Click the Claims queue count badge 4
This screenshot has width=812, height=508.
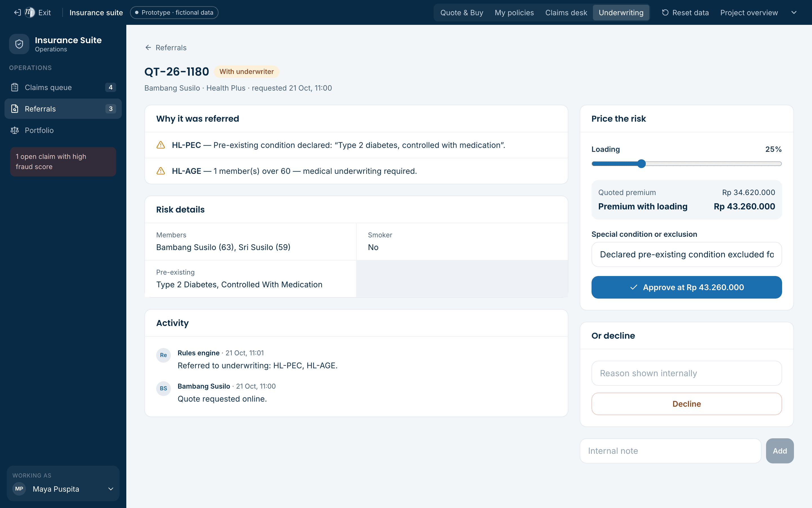click(111, 87)
